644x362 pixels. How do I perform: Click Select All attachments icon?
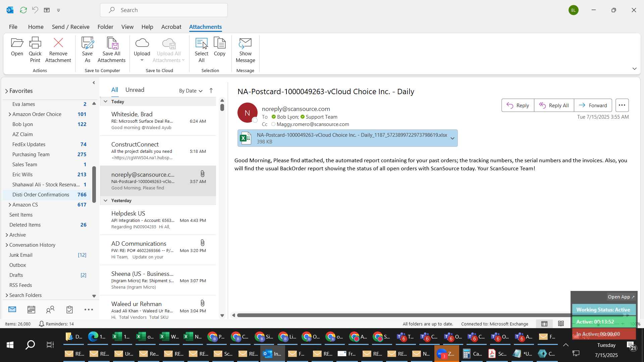coord(201,50)
